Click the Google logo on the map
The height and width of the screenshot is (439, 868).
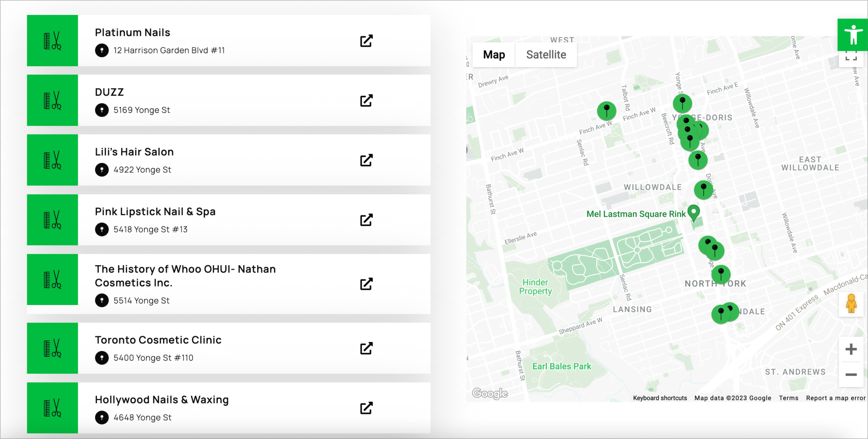click(x=490, y=394)
